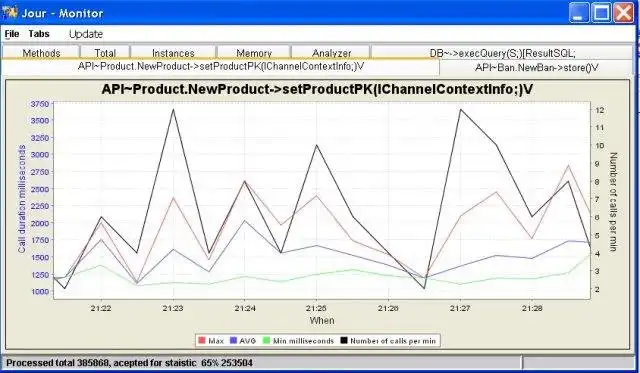The height and width of the screenshot is (373, 640).
Task: Click the Call duration milliseconds axis title
Action: click(x=22, y=199)
